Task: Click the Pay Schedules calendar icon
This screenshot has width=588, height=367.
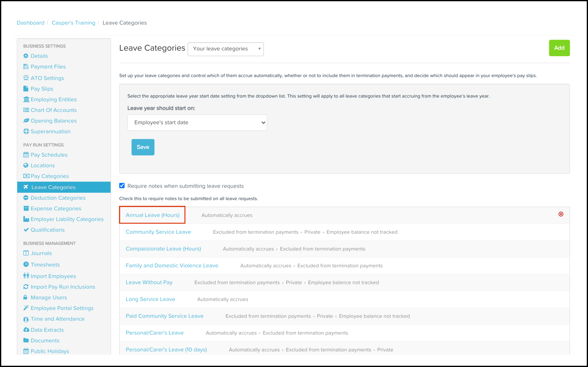Action: pos(26,155)
